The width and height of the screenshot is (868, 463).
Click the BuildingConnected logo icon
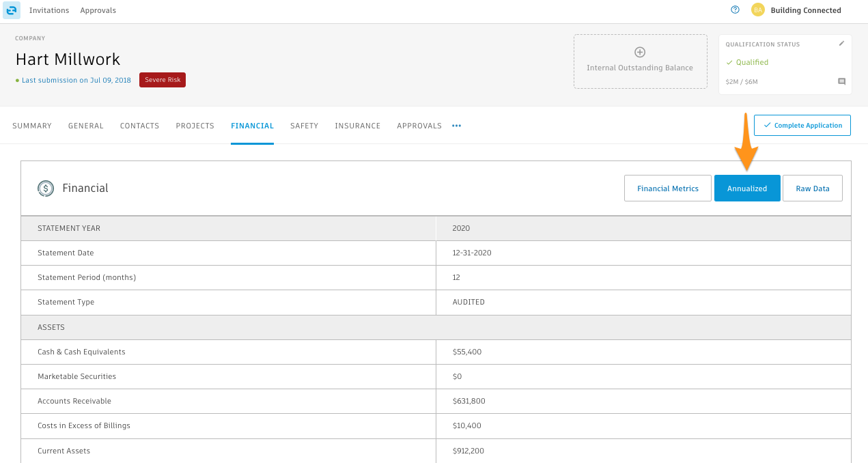click(12, 10)
